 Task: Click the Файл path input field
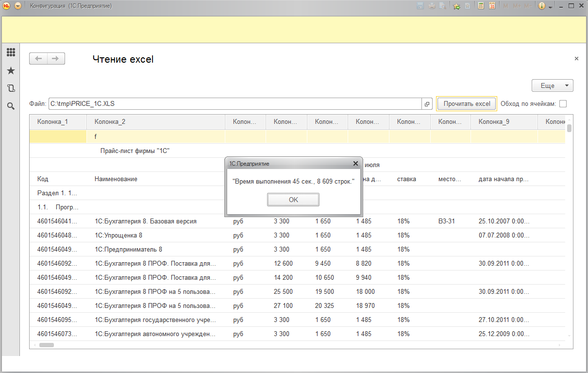[x=235, y=104]
